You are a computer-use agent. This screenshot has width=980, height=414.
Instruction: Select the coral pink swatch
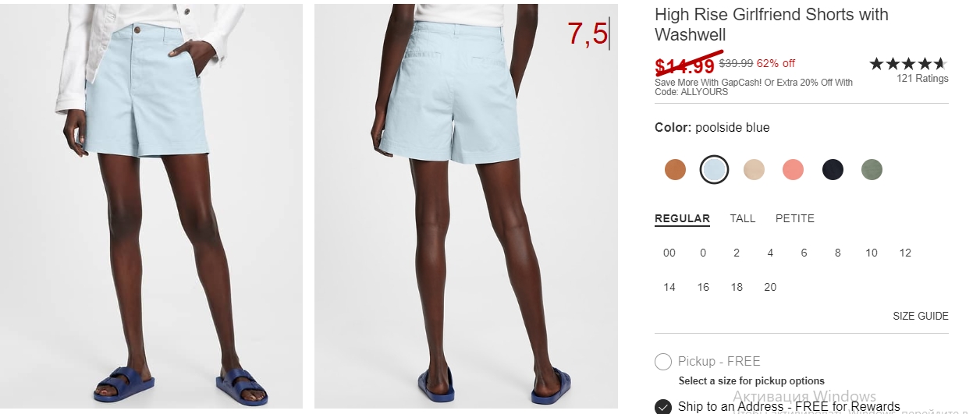coord(793,169)
